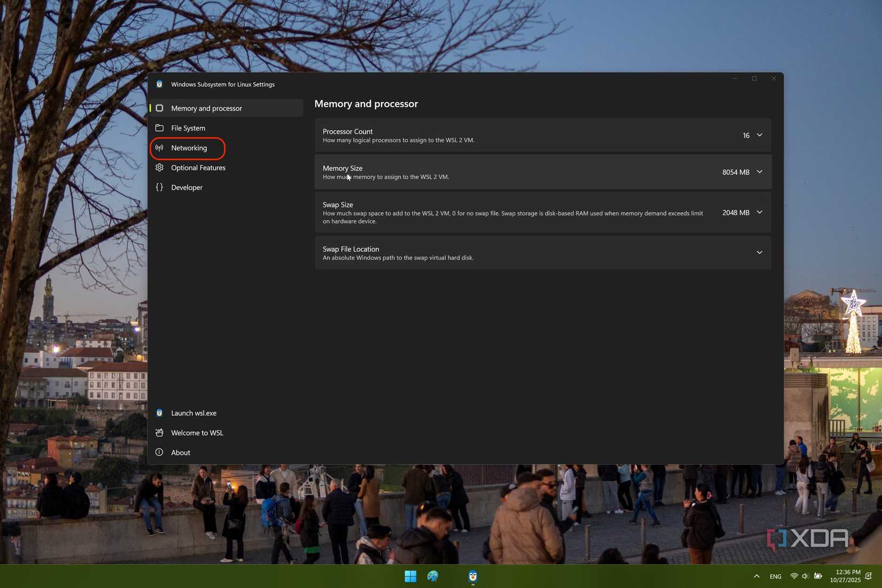Select the Developer curly braces icon
The height and width of the screenshot is (588, 882).
click(159, 187)
